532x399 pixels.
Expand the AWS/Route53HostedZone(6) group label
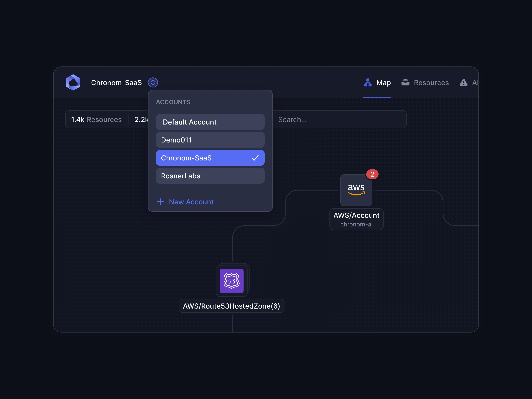click(x=231, y=306)
